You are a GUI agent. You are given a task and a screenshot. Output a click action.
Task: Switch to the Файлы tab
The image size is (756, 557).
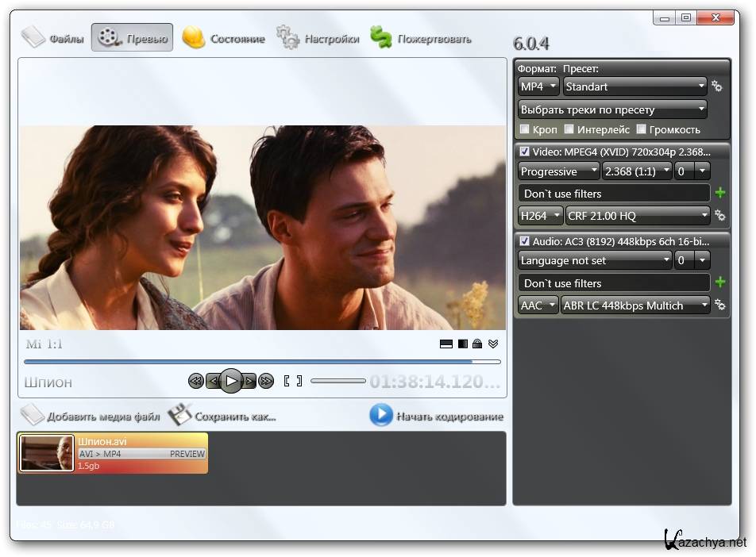click(x=52, y=38)
